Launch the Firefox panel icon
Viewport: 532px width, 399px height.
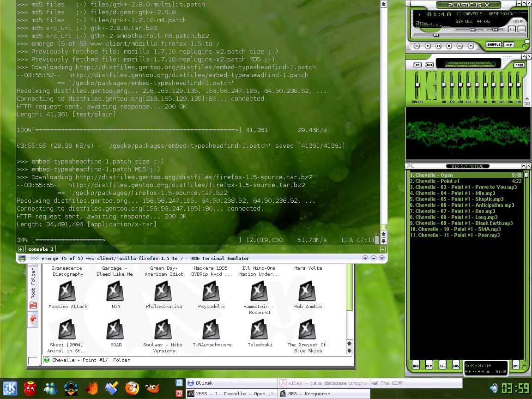(132, 388)
